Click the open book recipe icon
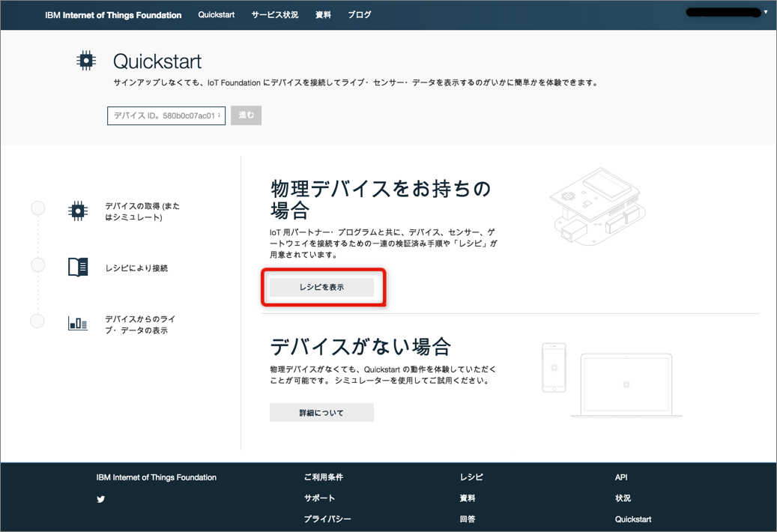The image size is (777, 532). (78, 267)
